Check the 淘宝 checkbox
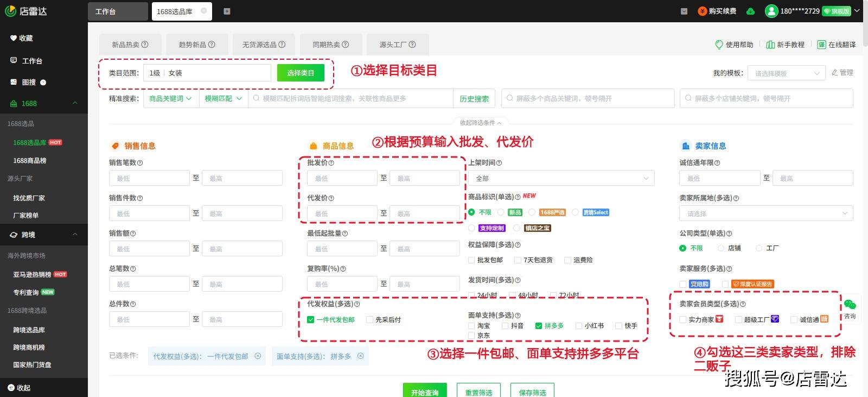The height and width of the screenshot is (397, 868). pos(471,326)
